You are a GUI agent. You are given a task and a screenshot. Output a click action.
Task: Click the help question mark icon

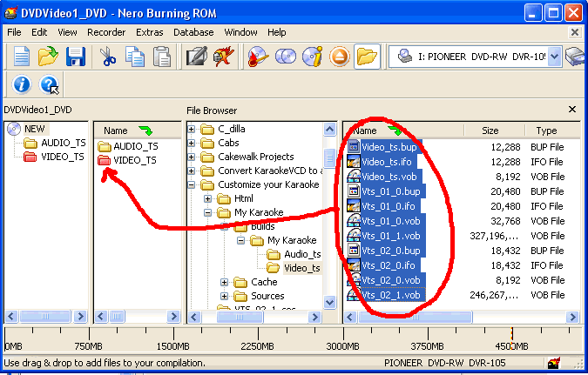point(49,84)
